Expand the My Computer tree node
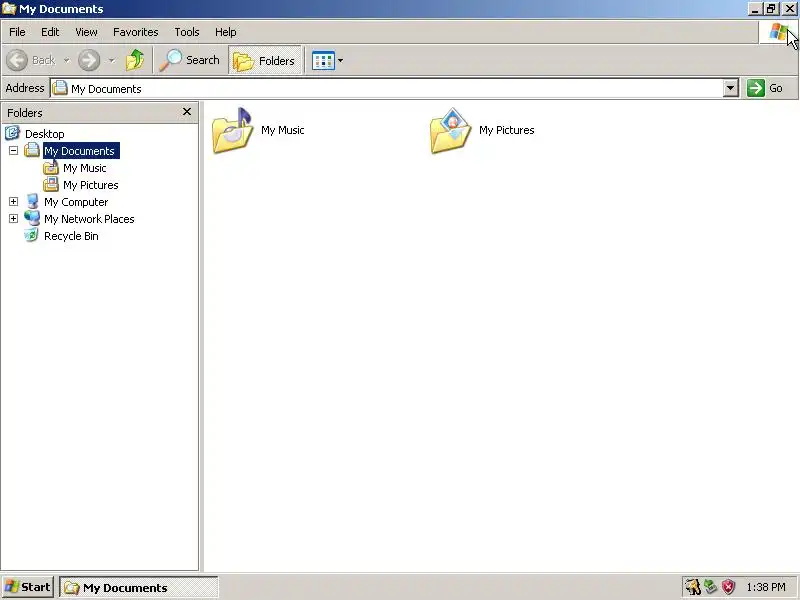The image size is (800, 600). coord(13,202)
